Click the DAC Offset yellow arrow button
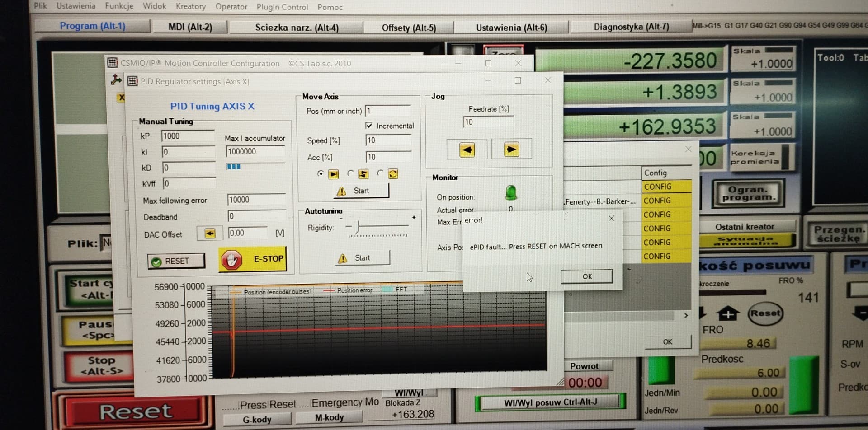Image resolution: width=868 pixels, height=430 pixels. tap(210, 233)
